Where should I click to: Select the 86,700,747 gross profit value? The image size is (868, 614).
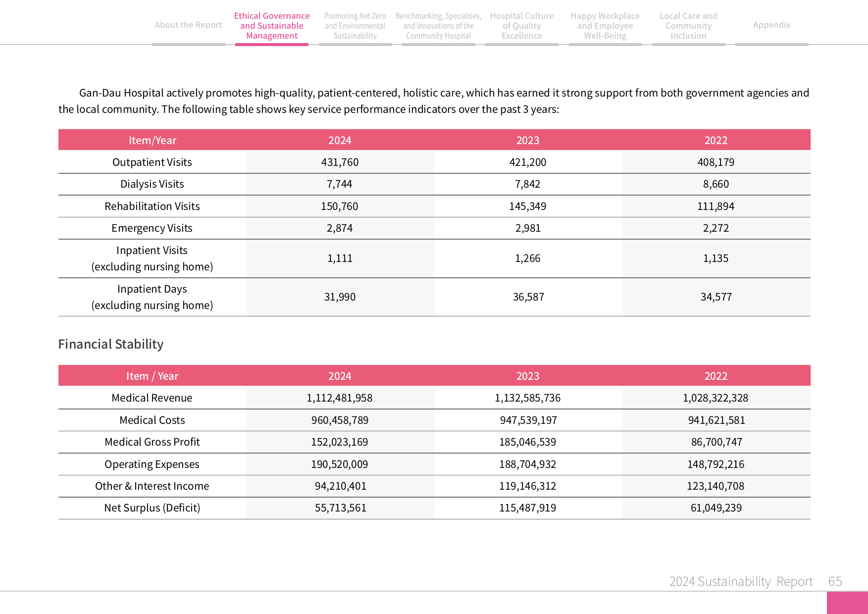pos(716,442)
